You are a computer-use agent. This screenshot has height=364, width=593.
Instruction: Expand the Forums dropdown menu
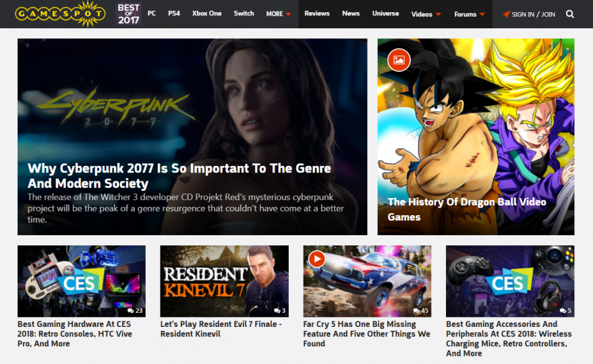pyautogui.click(x=470, y=14)
